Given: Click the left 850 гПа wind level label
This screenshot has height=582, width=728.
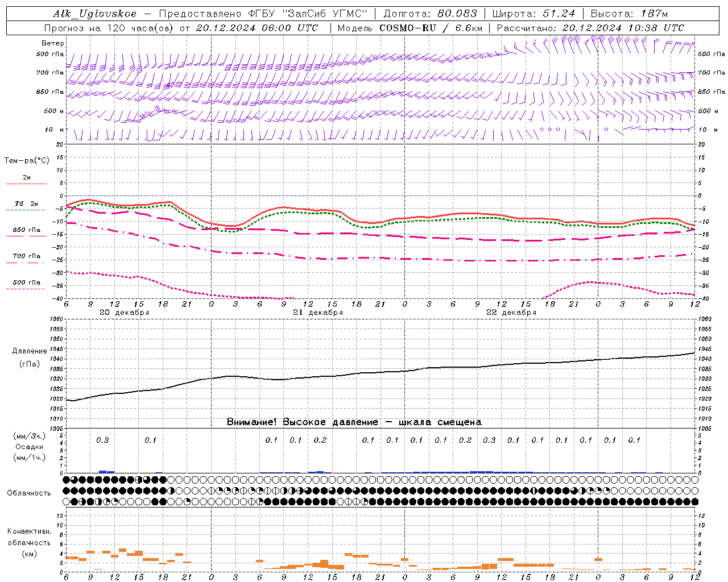Looking at the screenshot, I should tap(50, 92).
